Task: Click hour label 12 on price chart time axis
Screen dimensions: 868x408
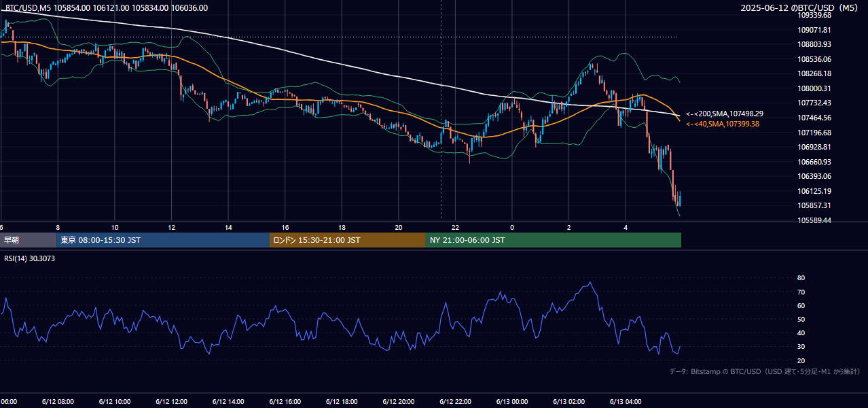Action: pyautogui.click(x=171, y=227)
